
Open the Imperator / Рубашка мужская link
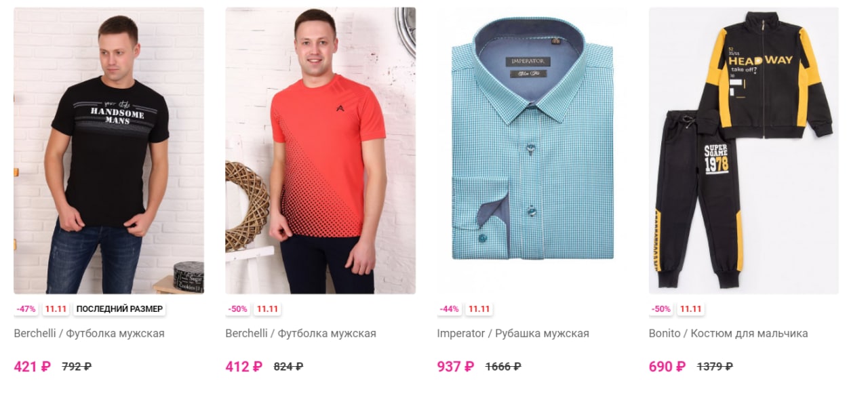pyautogui.click(x=513, y=334)
